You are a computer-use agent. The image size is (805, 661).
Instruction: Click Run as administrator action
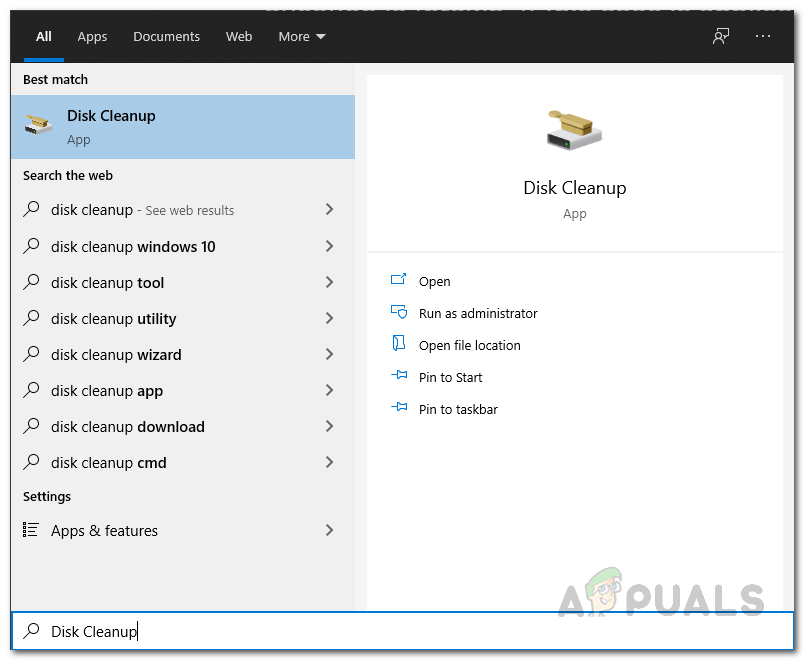478,313
